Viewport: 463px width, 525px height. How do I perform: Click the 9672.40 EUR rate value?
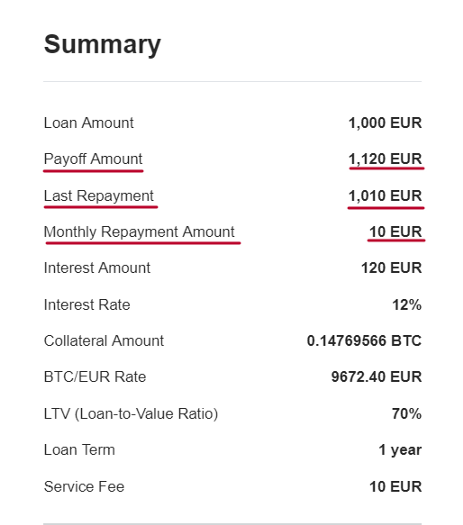tap(376, 377)
